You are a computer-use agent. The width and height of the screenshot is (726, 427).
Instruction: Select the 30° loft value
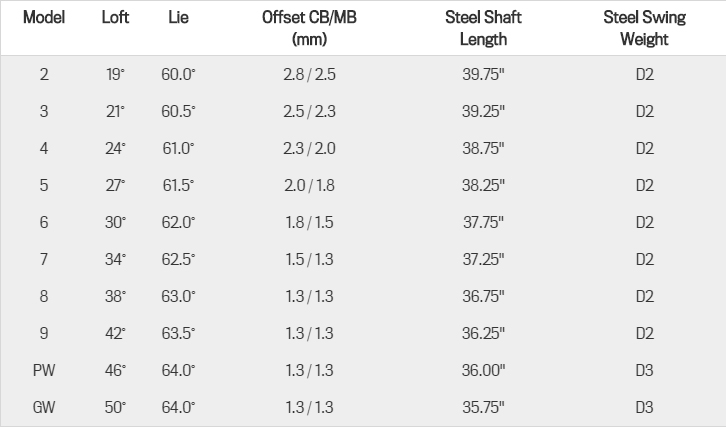click(115, 222)
